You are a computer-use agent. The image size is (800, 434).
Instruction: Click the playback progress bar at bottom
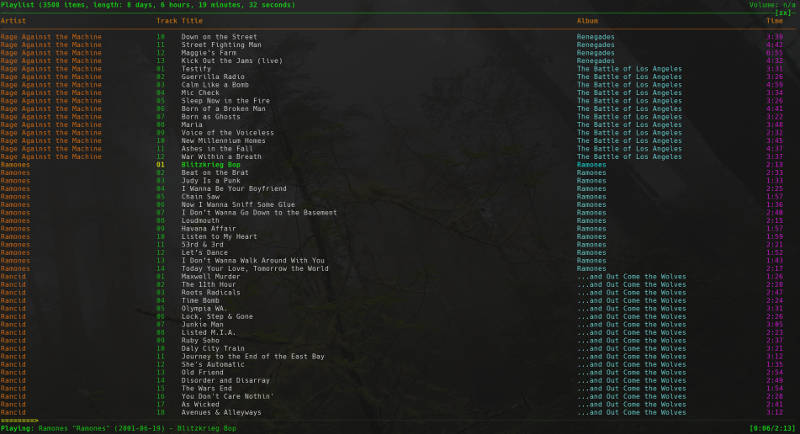click(400, 420)
